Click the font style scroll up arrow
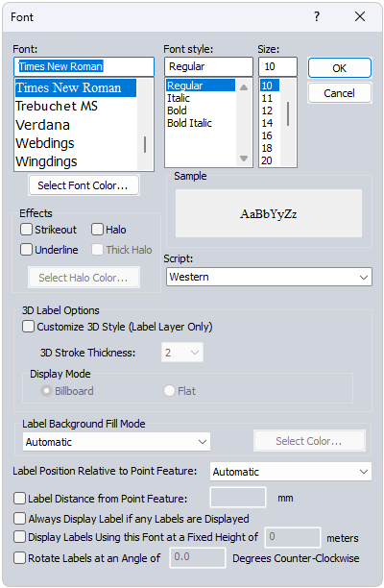Viewport: 384px width, 588px height. coord(244,87)
